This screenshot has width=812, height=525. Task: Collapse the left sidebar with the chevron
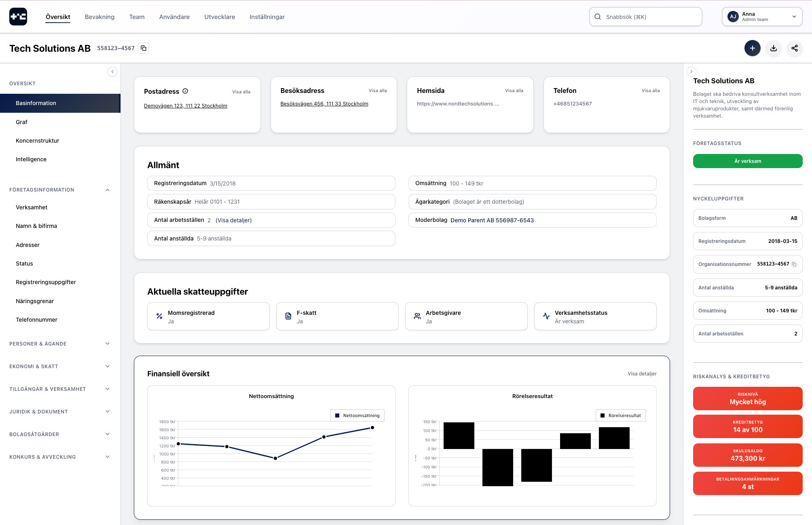112,72
